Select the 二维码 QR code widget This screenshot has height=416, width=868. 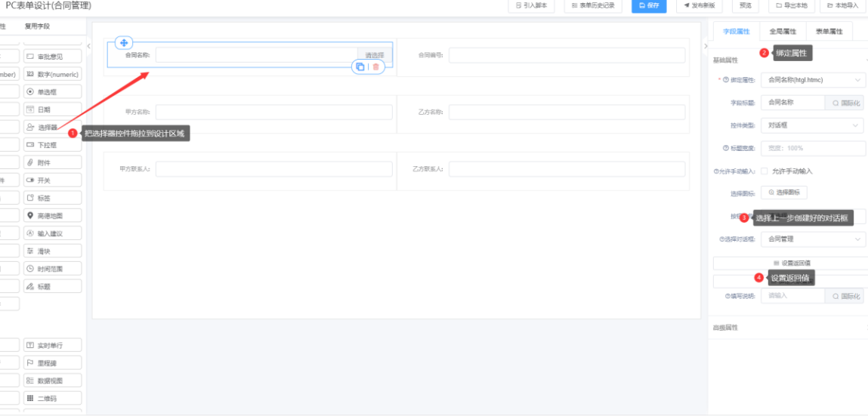(x=53, y=399)
